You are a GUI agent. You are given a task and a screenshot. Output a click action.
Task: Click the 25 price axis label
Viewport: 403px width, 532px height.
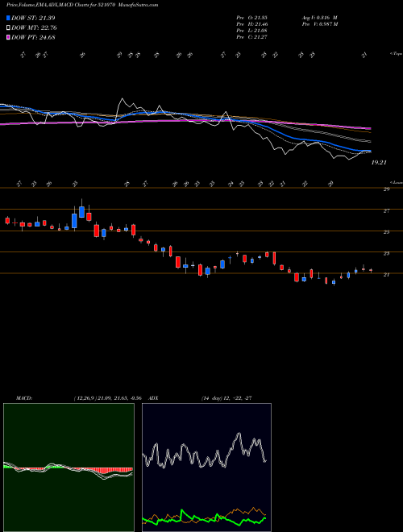click(386, 232)
